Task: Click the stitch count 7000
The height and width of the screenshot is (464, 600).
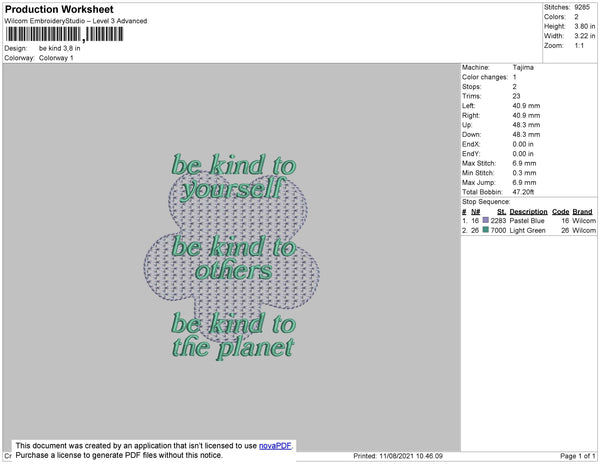Action: pyautogui.click(x=498, y=230)
